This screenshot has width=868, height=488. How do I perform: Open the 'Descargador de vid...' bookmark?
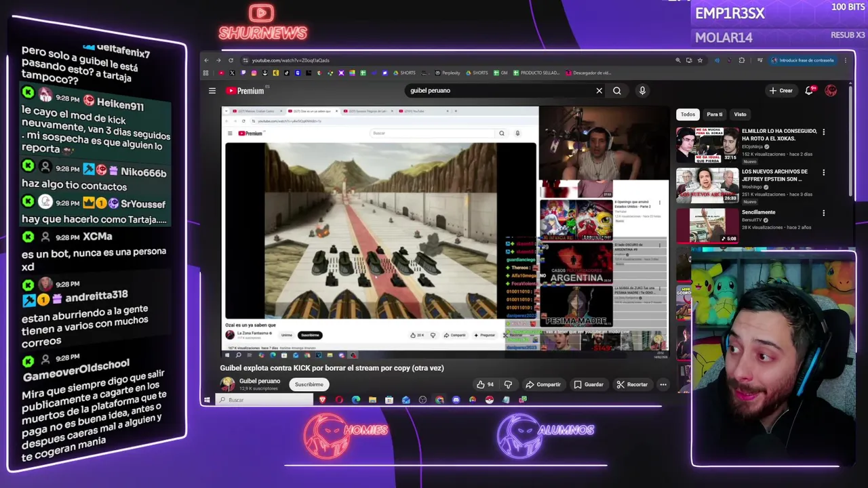coord(588,73)
